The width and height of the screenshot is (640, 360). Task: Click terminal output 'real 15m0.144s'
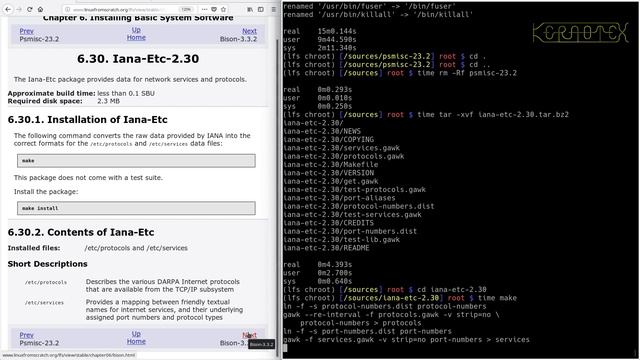pyautogui.click(x=320, y=31)
